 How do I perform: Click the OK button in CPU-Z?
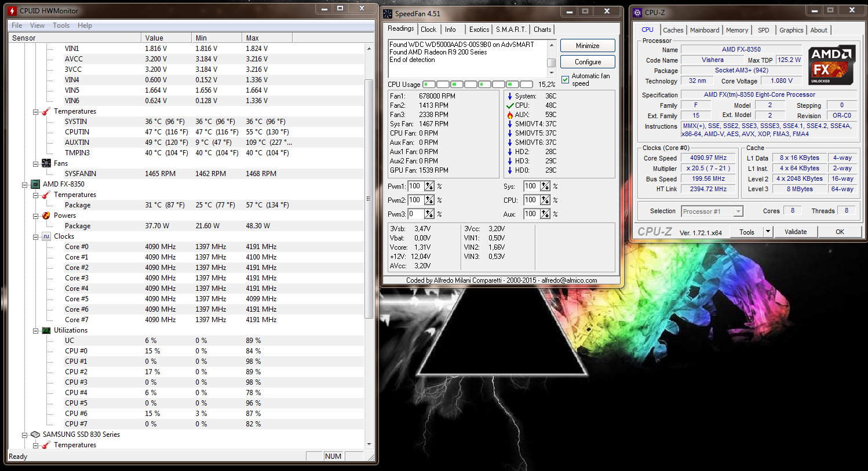pyautogui.click(x=840, y=232)
